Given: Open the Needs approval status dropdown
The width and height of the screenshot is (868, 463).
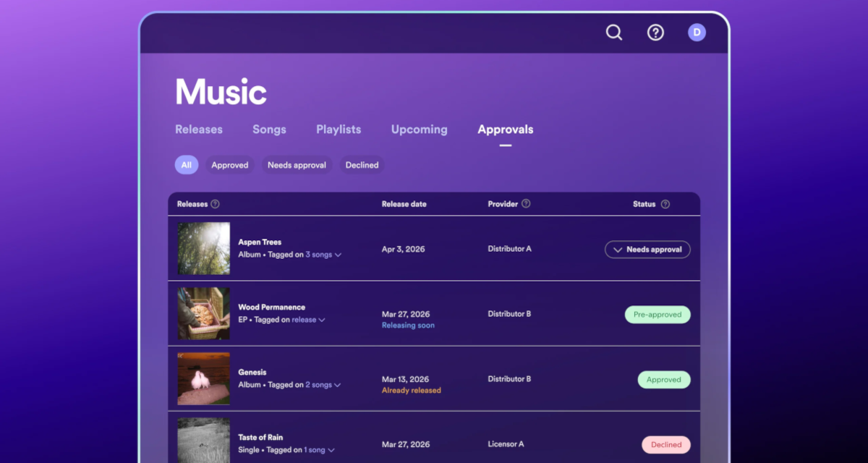Looking at the screenshot, I should point(647,250).
